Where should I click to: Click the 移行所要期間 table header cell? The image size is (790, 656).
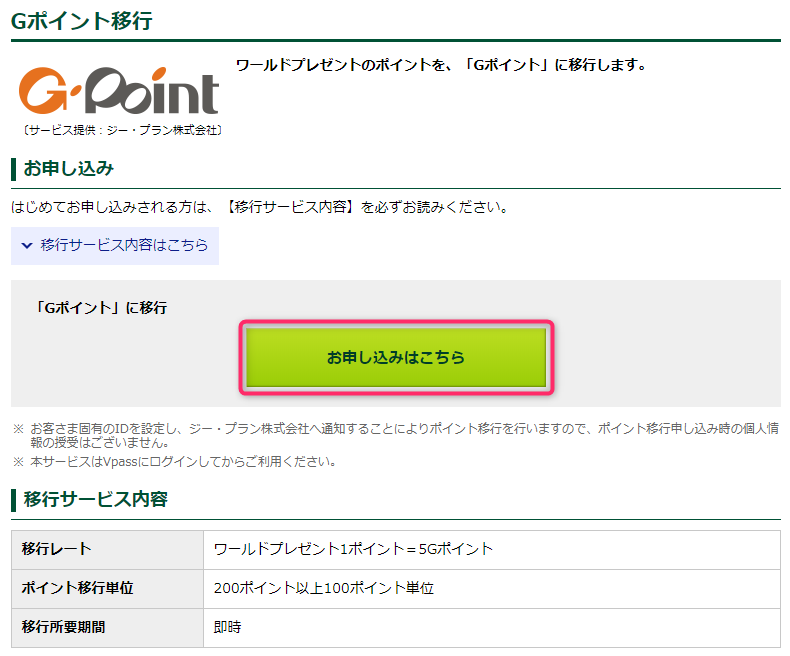coord(107,628)
